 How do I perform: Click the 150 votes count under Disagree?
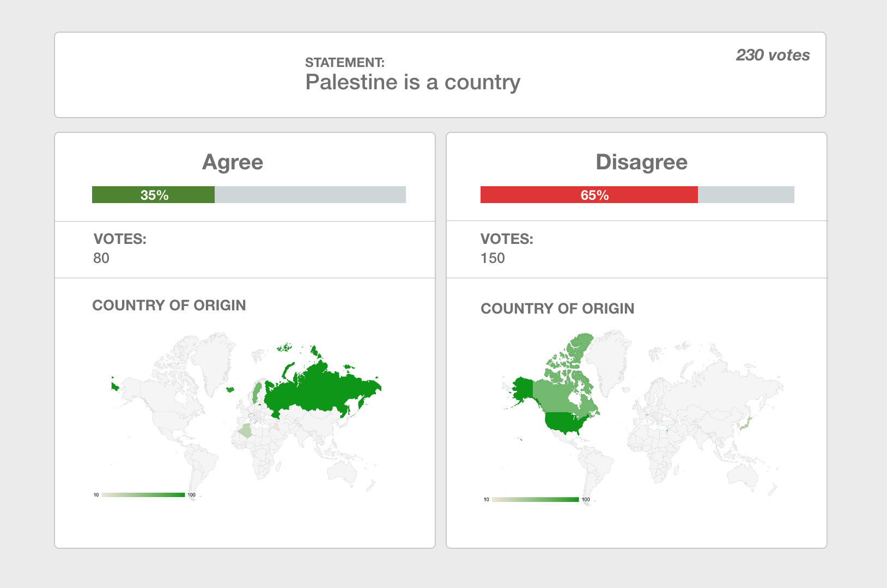coord(493,258)
